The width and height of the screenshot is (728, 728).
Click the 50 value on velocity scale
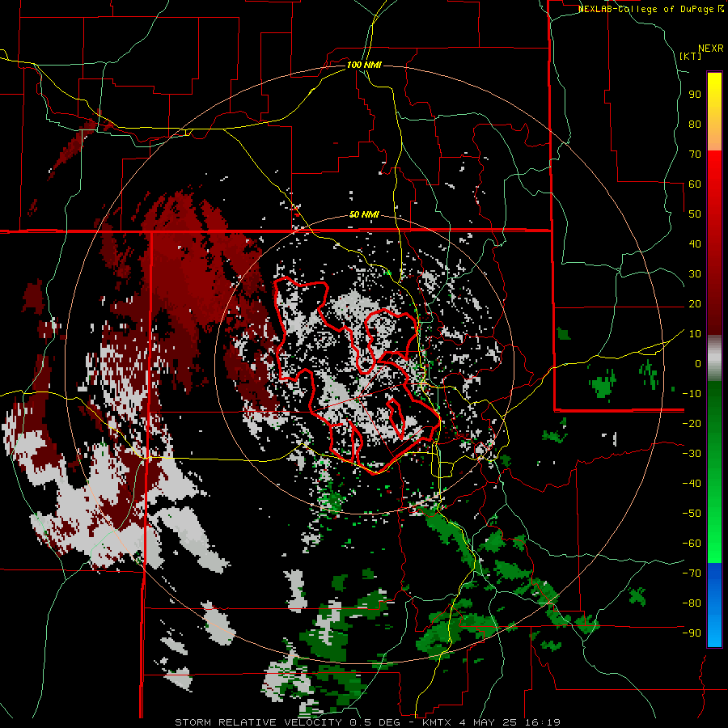pos(695,214)
